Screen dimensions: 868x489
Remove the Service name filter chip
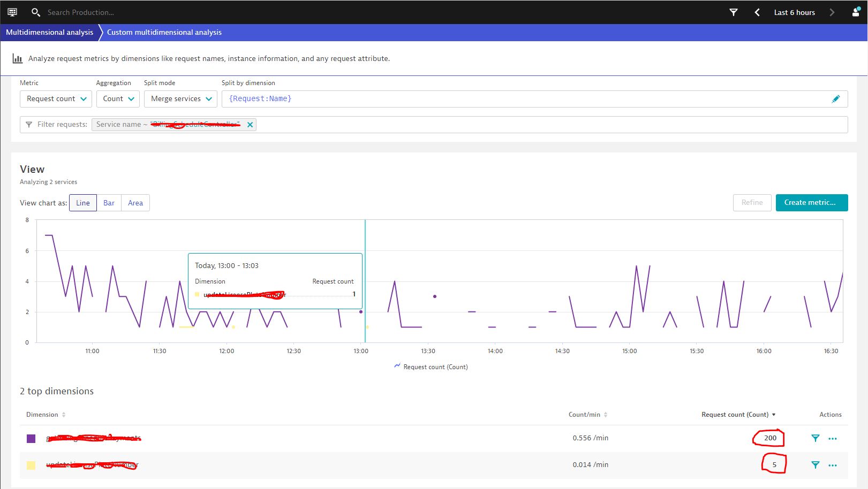tap(250, 125)
